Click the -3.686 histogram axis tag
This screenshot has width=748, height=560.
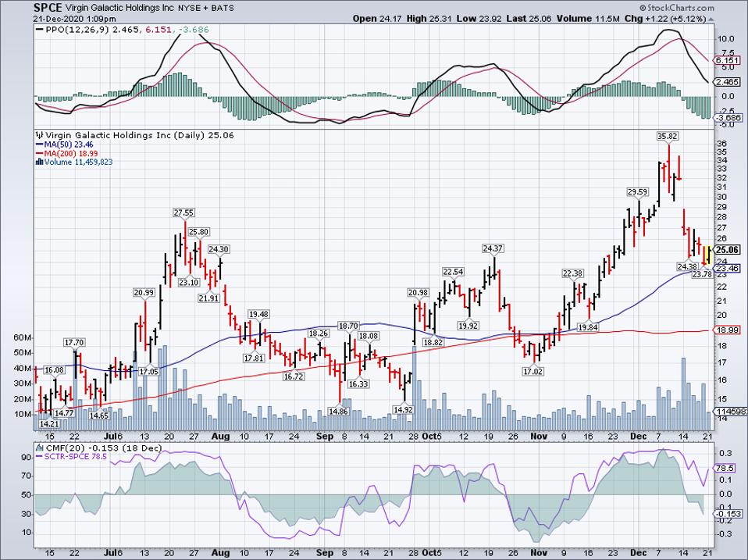tap(728, 117)
